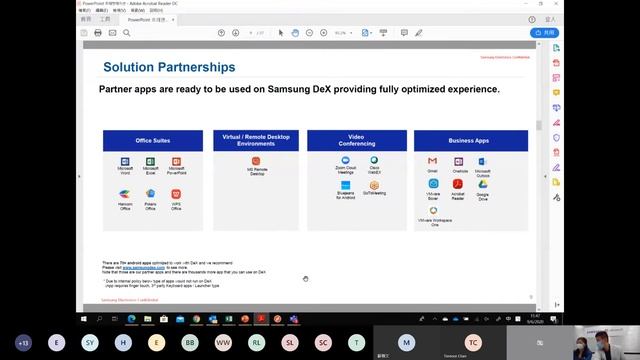
Task: Select the Highlight pen tool
Action: 419,33
